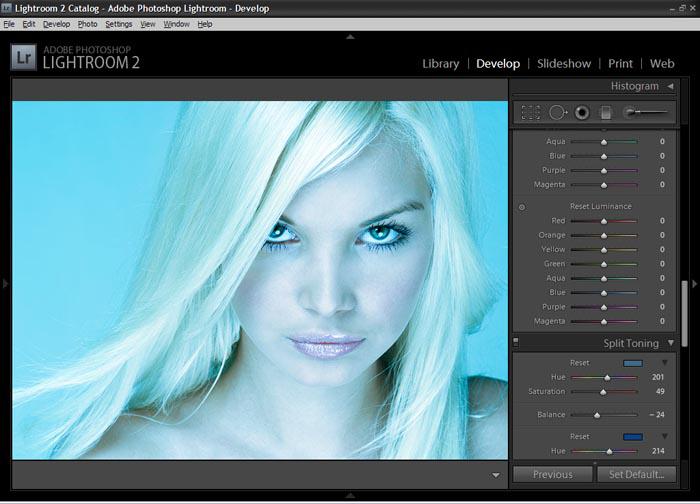Switch to the Develop module

coord(498,64)
